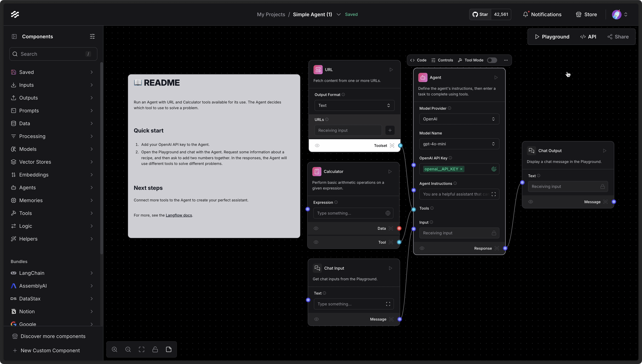Screen dimensions: 642x364
Task: Collapse the Components sidebar panel icon
Action: pos(14,37)
